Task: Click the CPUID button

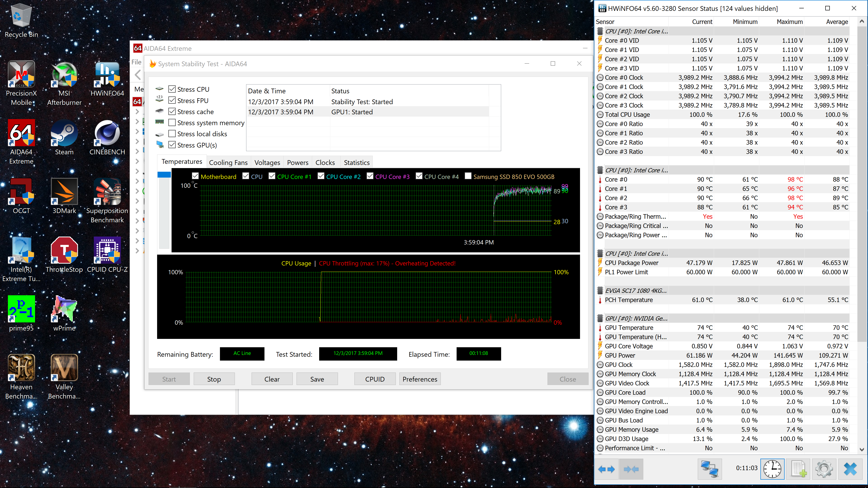Action: pos(375,379)
